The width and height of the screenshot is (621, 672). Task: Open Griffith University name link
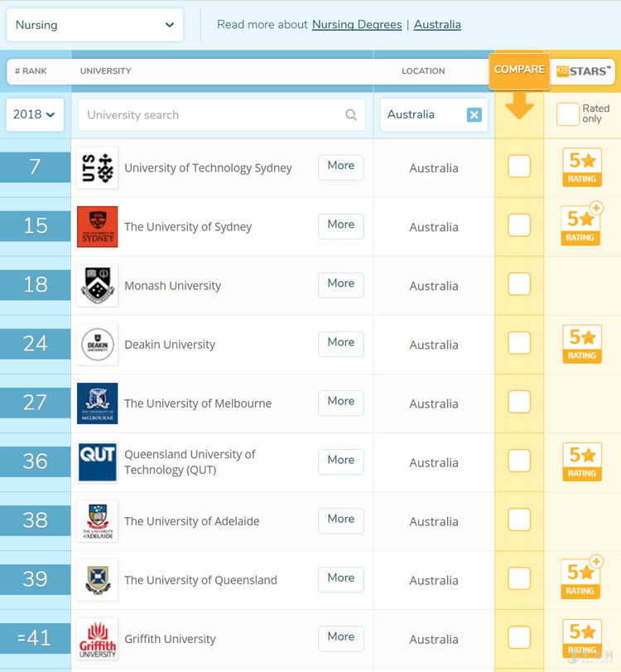coord(170,639)
